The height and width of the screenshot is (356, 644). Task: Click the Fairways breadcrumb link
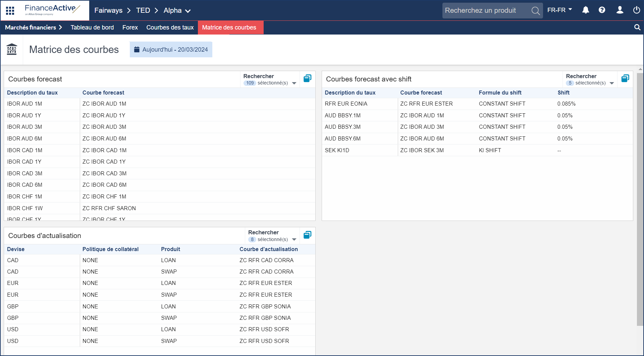108,10
